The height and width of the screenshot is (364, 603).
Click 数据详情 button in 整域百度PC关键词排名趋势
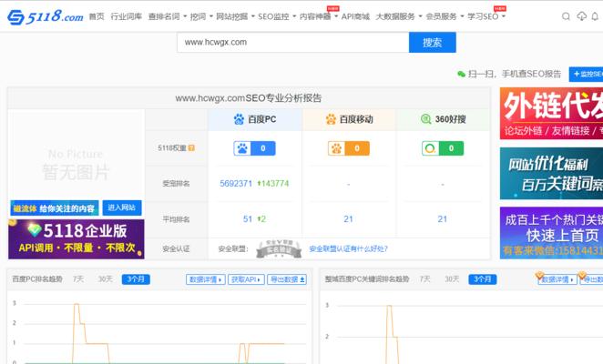click(557, 279)
